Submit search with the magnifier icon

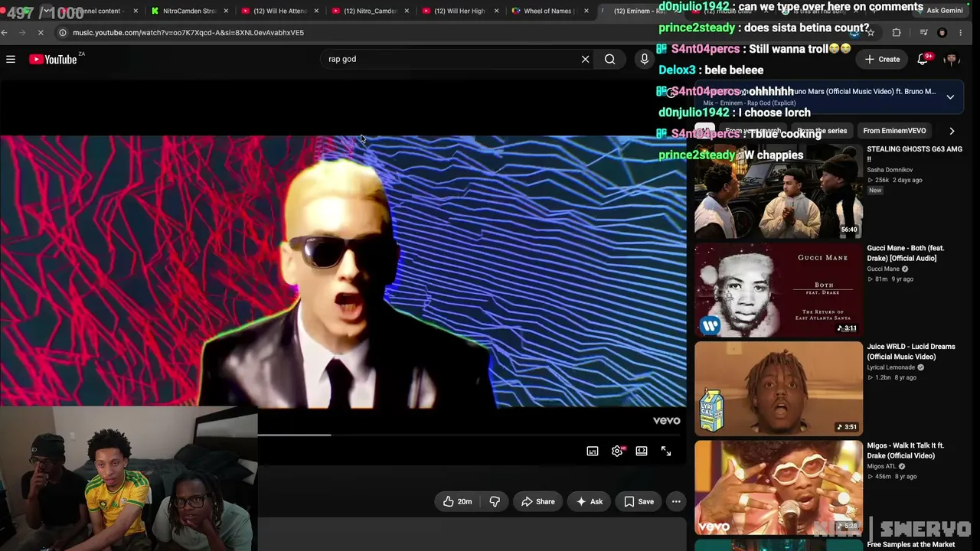609,59
